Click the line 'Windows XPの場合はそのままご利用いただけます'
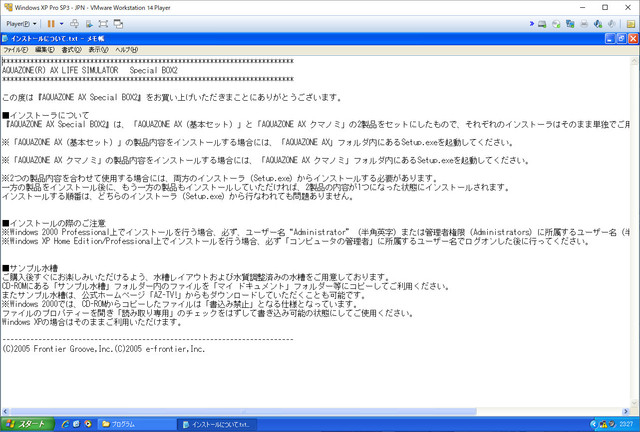 pos(92,322)
